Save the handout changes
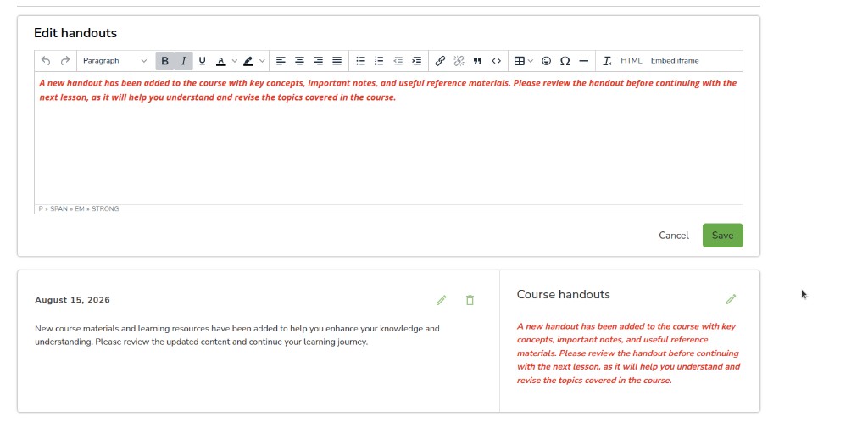868x428 pixels. [x=722, y=236]
